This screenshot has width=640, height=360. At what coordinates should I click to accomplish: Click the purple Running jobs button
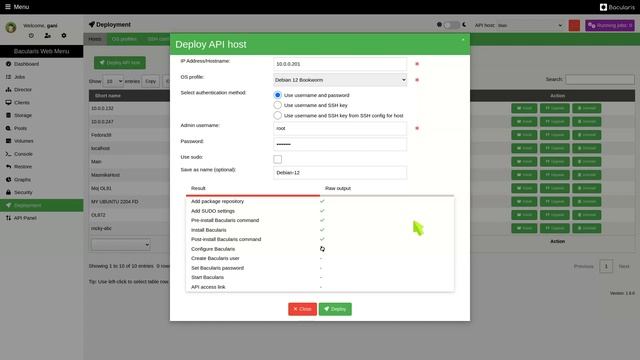click(x=610, y=25)
